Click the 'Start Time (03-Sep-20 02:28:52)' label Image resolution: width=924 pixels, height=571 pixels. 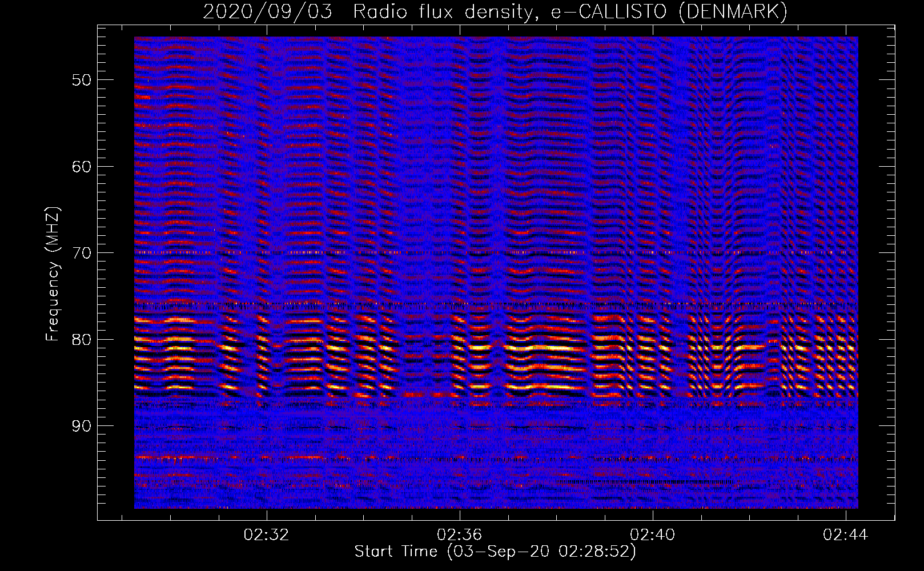(495, 552)
